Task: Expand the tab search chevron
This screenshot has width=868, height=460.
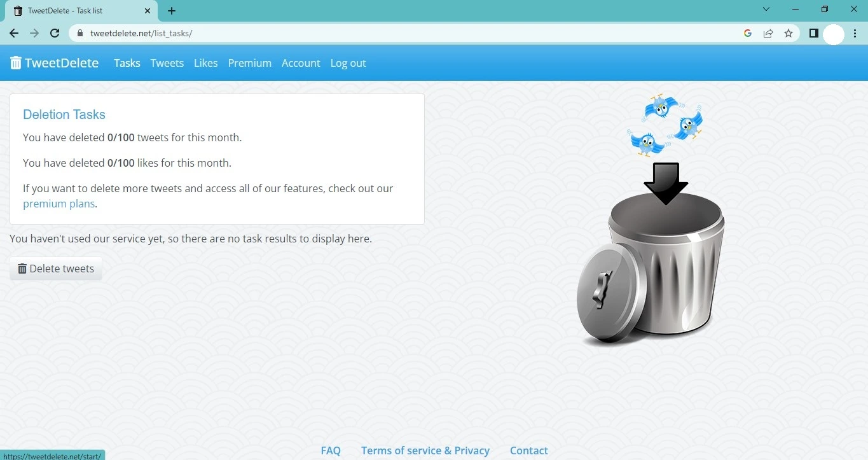Action: pyautogui.click(x=766, y=10)
